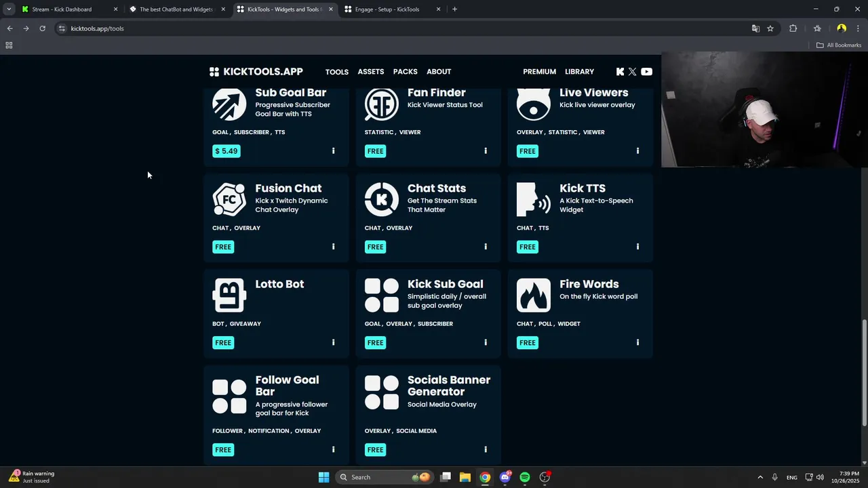Click the translate page icon
Viewport: 868px width, 488px height.
[x=755, y=28]
